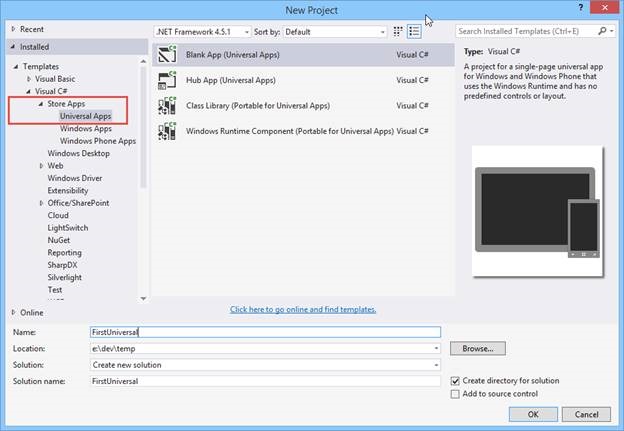Select Windows Phone Apps in the tree
Viewport: 624px width, 431px height.
pyautogui.click(x=98, y=141)
